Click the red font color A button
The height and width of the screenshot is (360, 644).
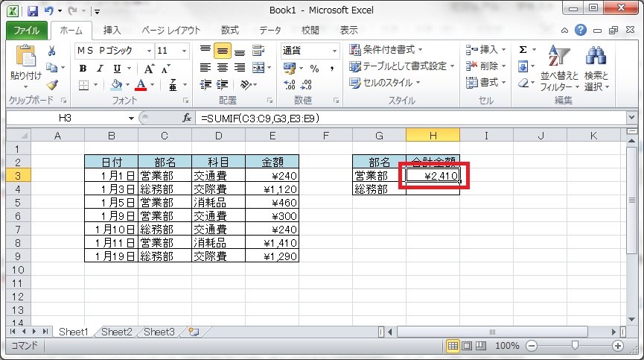click(141, 85)
